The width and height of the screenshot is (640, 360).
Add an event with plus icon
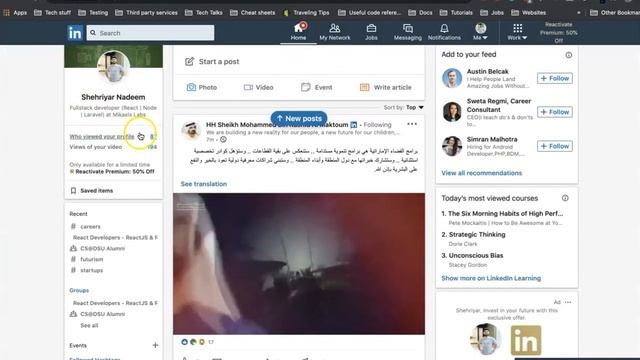155,345
